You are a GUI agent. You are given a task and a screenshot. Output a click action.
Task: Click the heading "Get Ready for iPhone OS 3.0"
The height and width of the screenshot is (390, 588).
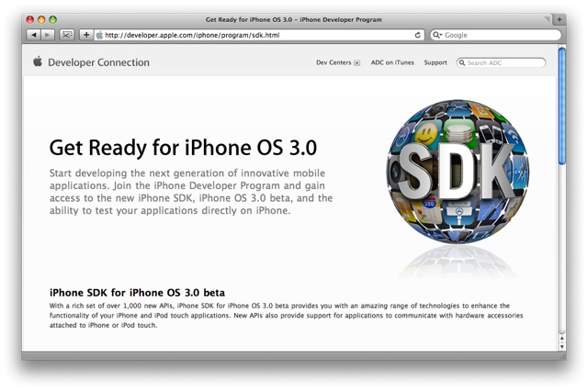tap(183, 148)
